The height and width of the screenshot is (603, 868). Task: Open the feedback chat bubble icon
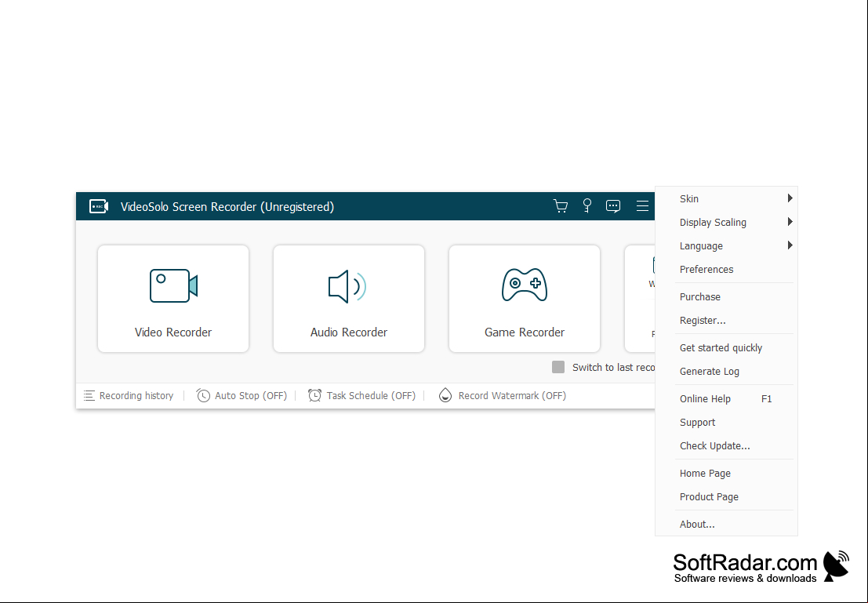(613, 206)
